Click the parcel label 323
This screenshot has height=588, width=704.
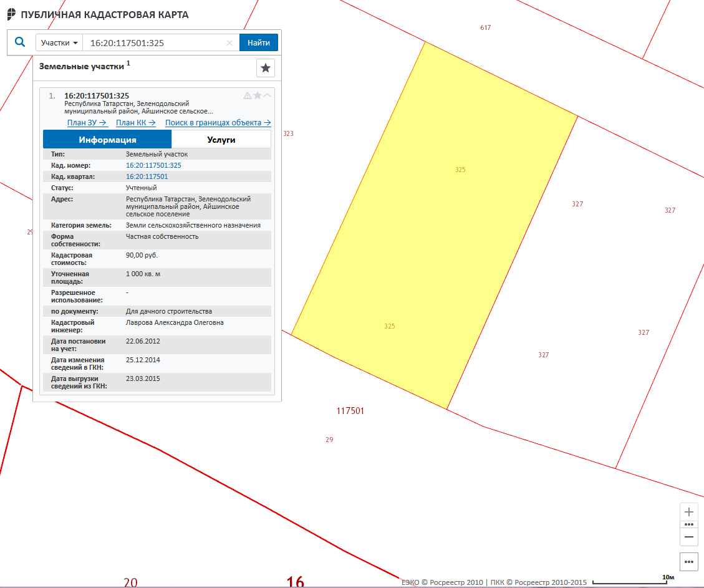pyautogui.click(x=288, y=133)
